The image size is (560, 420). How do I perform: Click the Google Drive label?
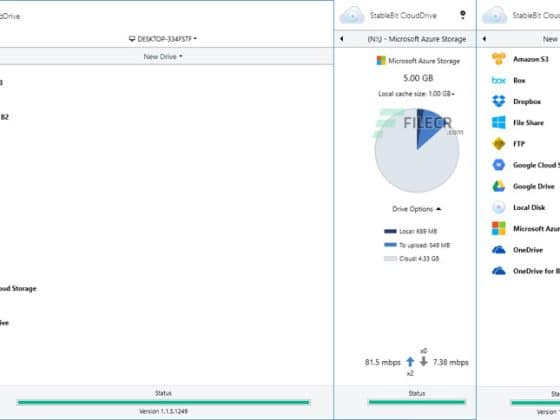tap(534, 186)
